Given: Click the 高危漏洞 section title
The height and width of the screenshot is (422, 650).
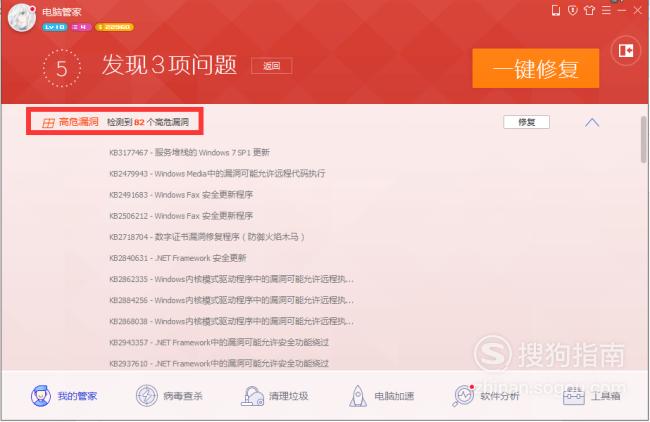Looking at the screenshot, I should click(78, 122).
